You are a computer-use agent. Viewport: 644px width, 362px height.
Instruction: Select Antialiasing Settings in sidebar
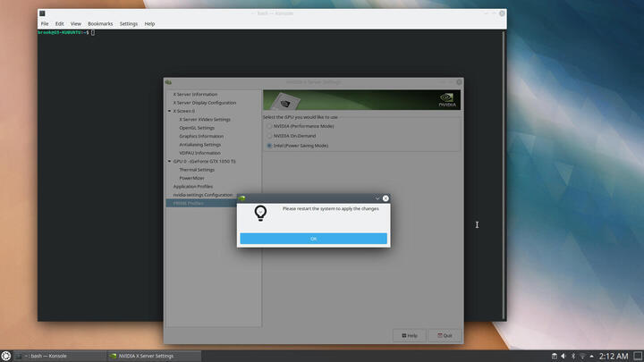tap(200, 145)
